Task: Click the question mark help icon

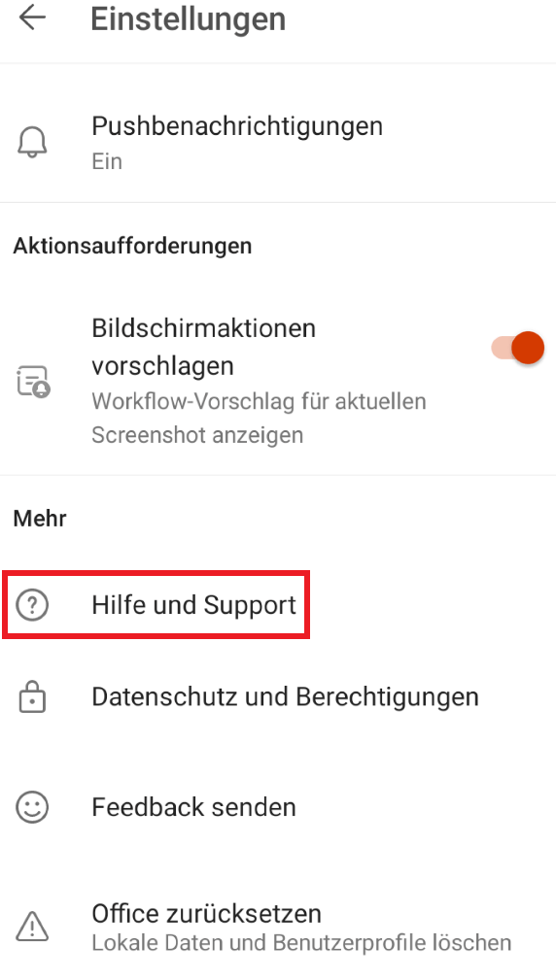Action: pos(32,605)
